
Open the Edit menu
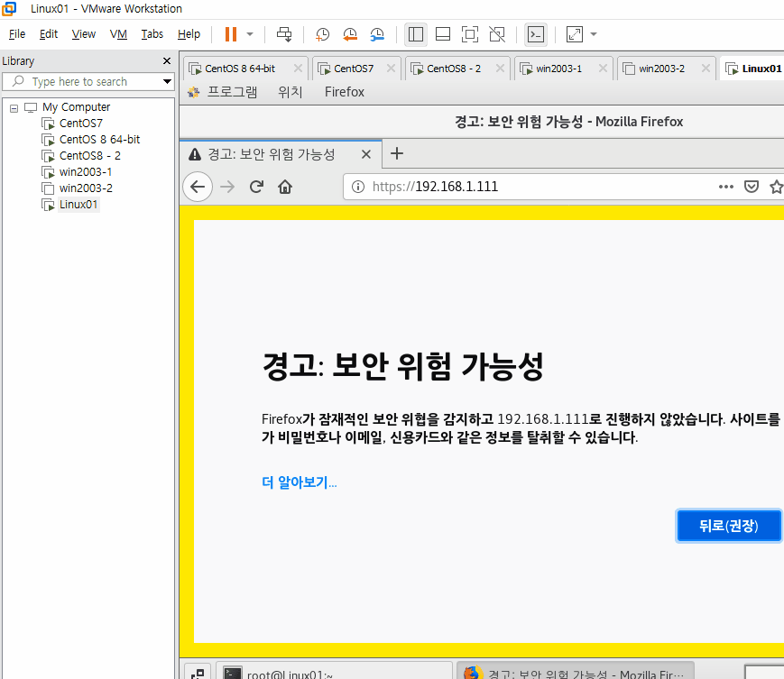tap(49, 34)
